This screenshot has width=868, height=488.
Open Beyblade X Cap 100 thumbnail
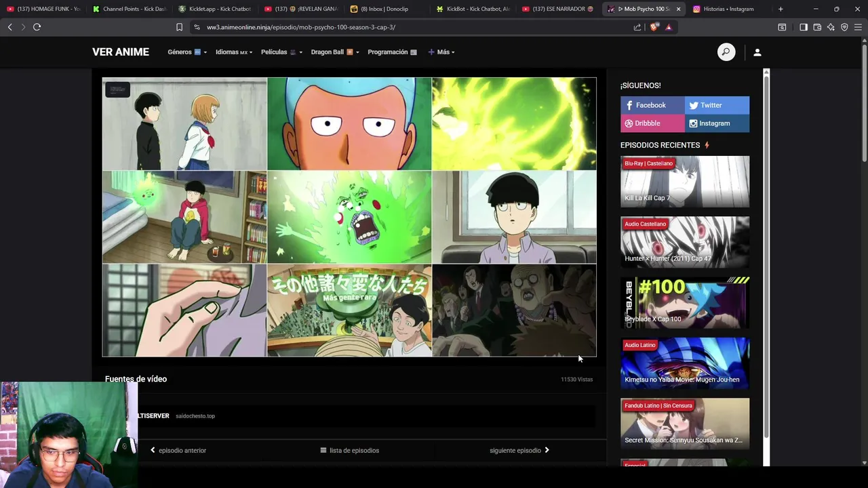685,302
